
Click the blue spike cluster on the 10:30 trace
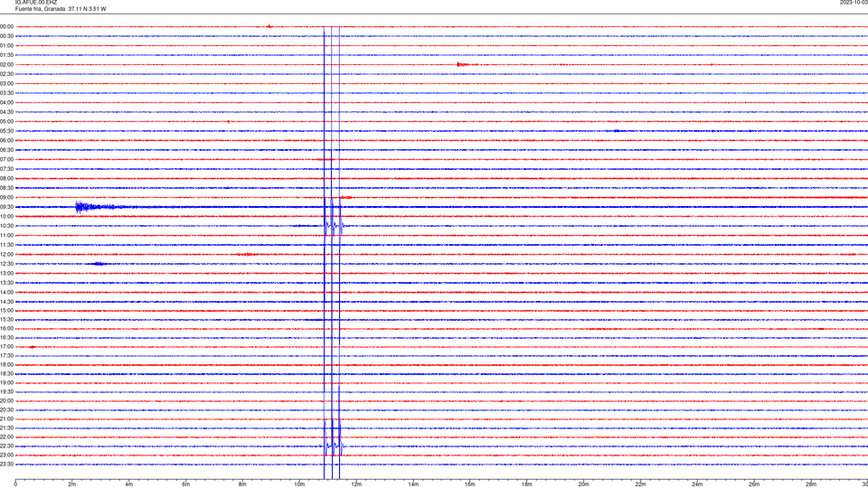(334, 226)
